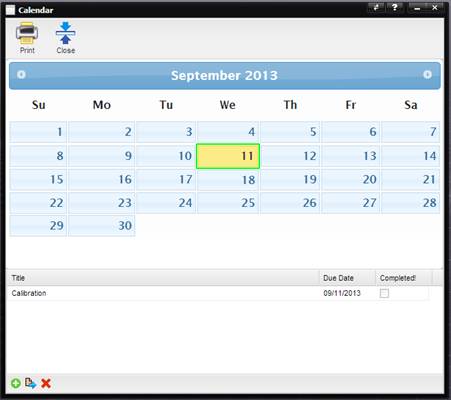Screen dimensions: 451x400
Task: Open the selected task with the edit document icon
Action: (31, 383)
